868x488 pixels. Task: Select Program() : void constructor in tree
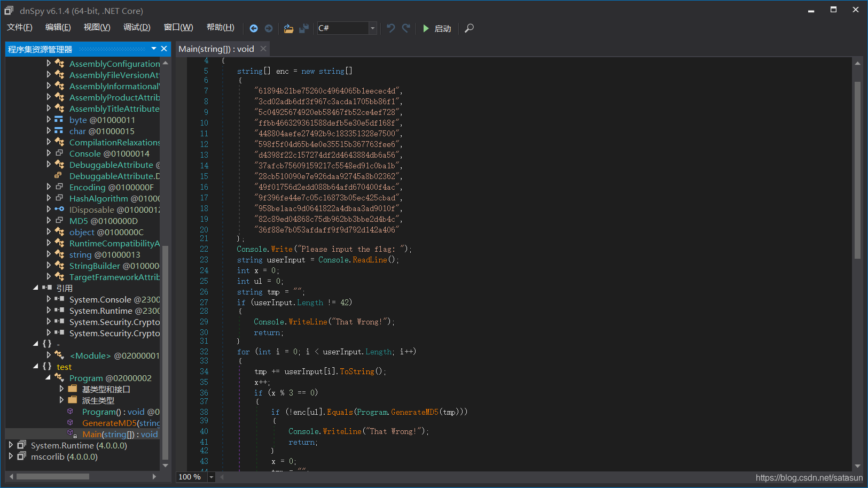coord(121,412)
